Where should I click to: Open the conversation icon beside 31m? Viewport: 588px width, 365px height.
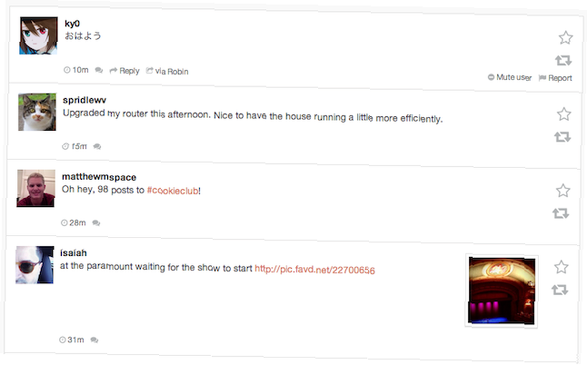point(95,340)
